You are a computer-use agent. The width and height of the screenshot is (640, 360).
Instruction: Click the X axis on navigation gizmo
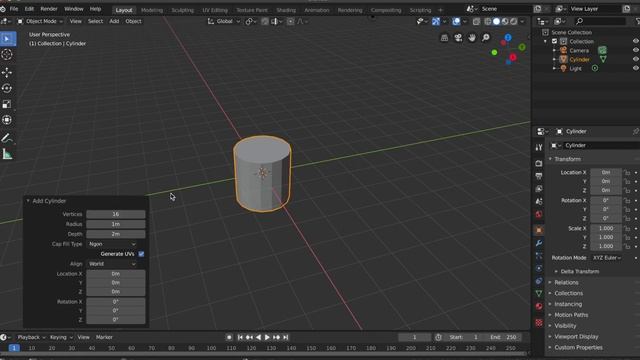[x=513, y=58]
